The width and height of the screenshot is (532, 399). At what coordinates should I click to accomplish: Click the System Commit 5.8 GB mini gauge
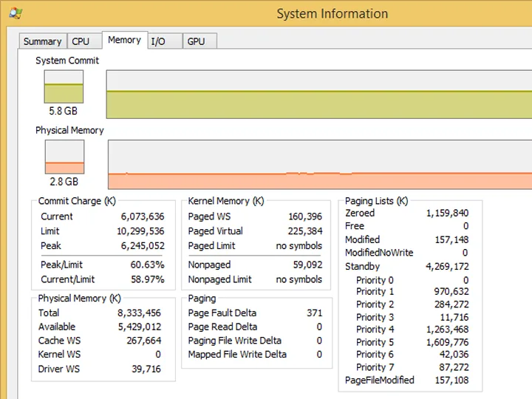(64, 86)
